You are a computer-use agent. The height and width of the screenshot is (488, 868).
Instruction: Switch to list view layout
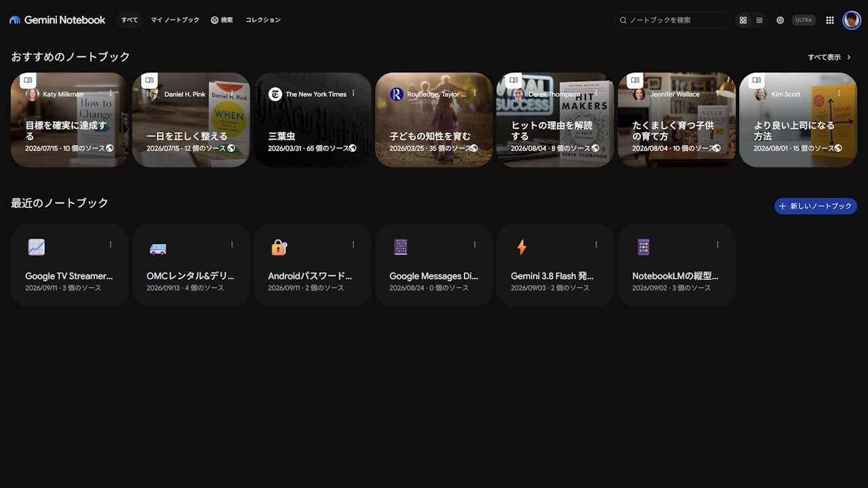click(x=759, y=20)
